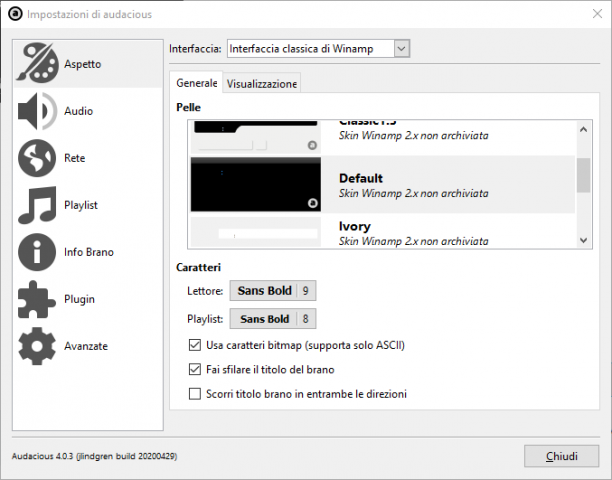
Task: Choose the Ivory skin entry
Action: click(382, 233)
